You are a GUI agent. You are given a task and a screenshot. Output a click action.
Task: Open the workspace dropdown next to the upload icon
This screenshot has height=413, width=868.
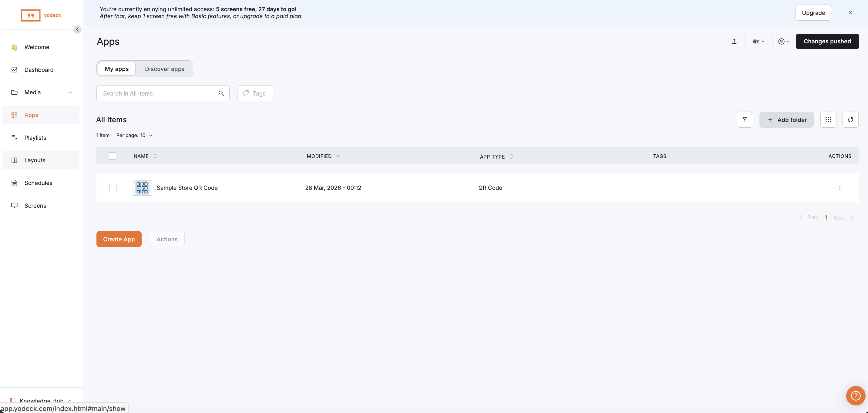click(x=758, y=42)
